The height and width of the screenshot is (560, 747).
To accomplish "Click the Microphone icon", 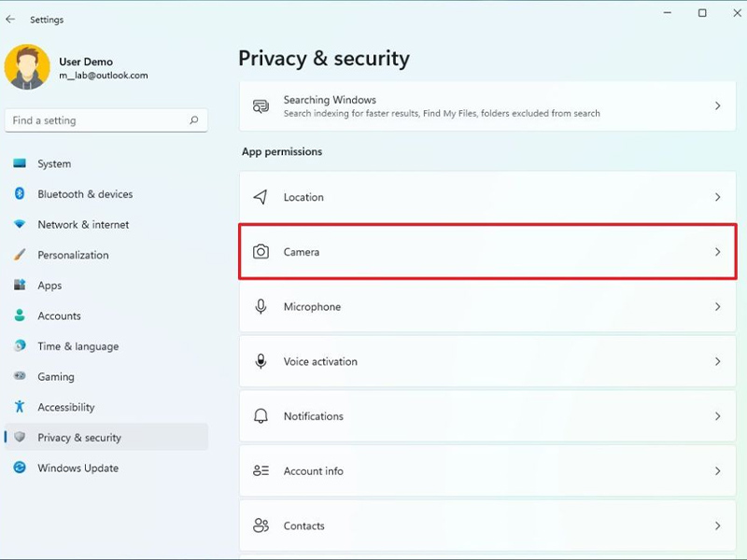I will pyautogui.click(x=261, y=307).
